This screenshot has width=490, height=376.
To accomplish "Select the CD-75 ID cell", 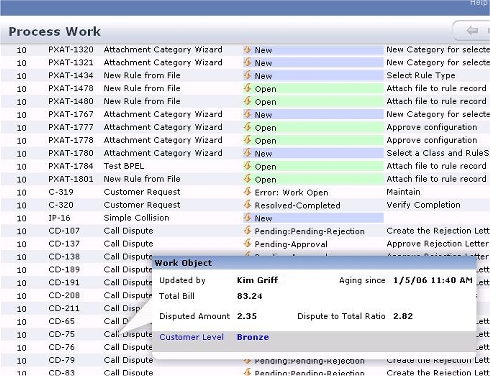I will (62, 334).
